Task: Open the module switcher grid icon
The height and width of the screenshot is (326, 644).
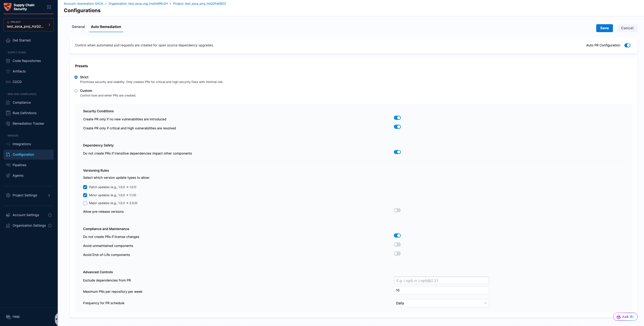Action: point(49,7)
